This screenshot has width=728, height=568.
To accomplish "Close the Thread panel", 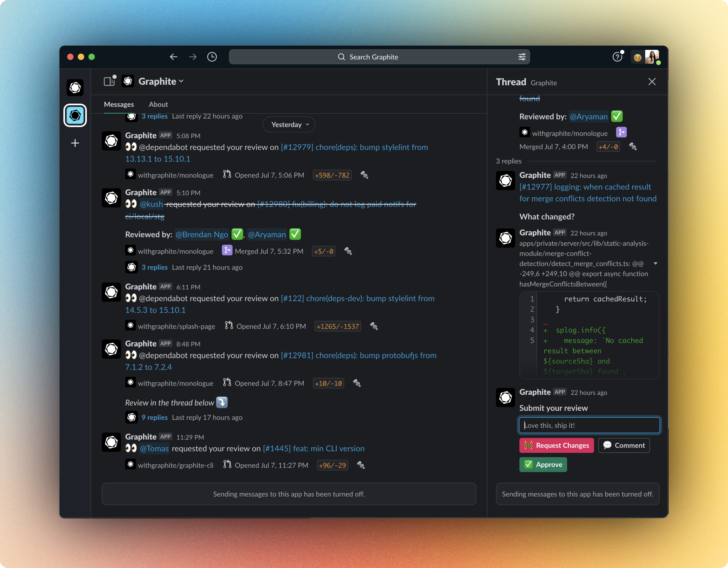I will coord(652,82).
